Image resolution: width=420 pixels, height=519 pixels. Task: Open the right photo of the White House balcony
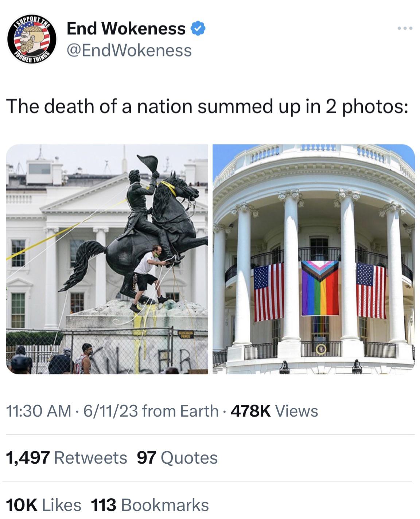coord(314,259)
